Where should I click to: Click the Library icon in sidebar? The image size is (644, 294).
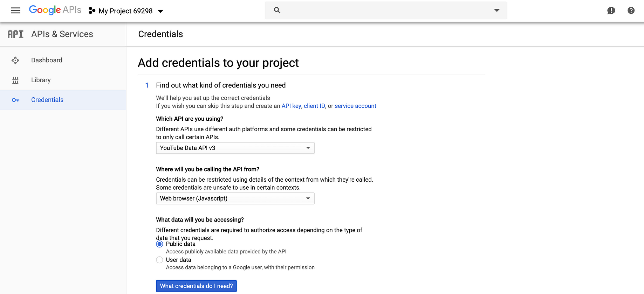15,80
